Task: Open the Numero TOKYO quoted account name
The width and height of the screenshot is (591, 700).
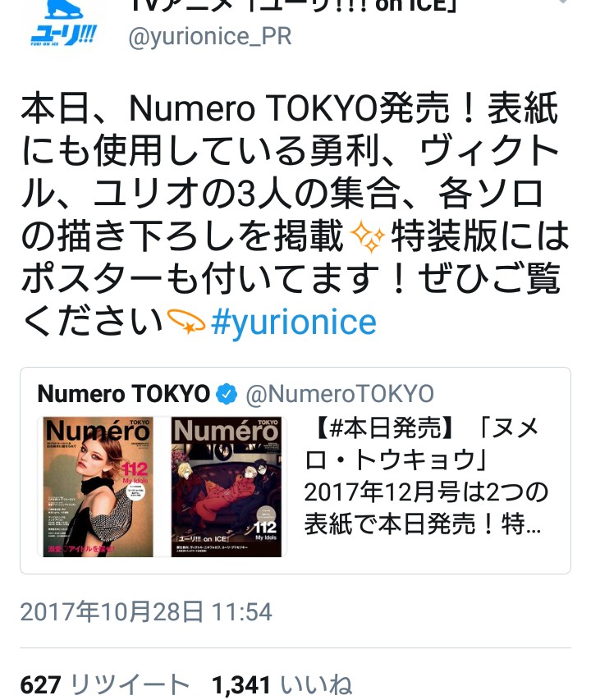Action: pos(124,394)
